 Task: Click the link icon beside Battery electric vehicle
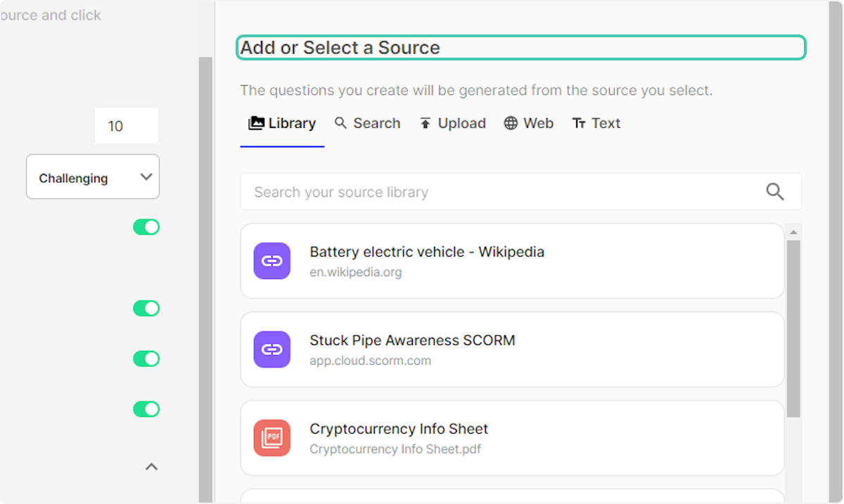[271, 260]
